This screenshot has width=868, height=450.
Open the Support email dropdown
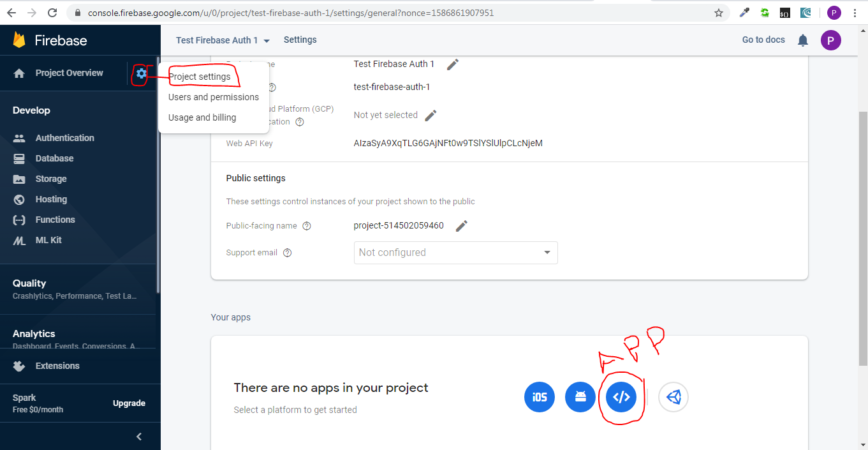[455, 252]
